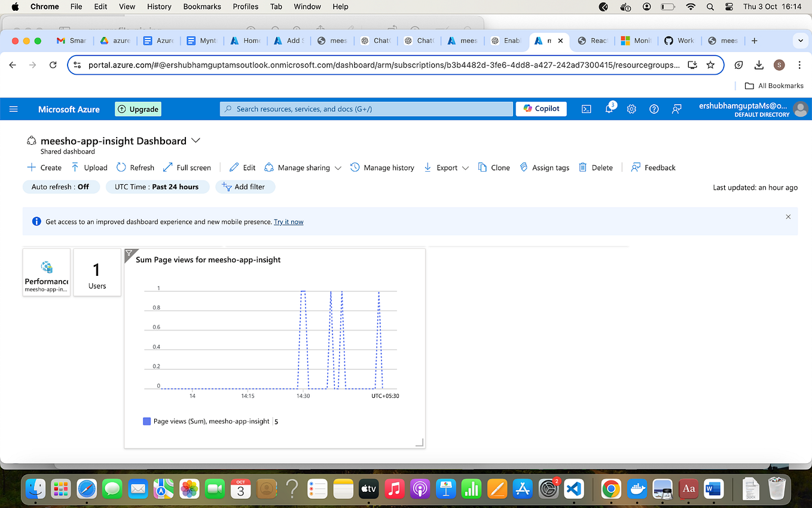The image size is (812, 508).
Task: Enter full screen dashboard mode
Action: point(187,168)
